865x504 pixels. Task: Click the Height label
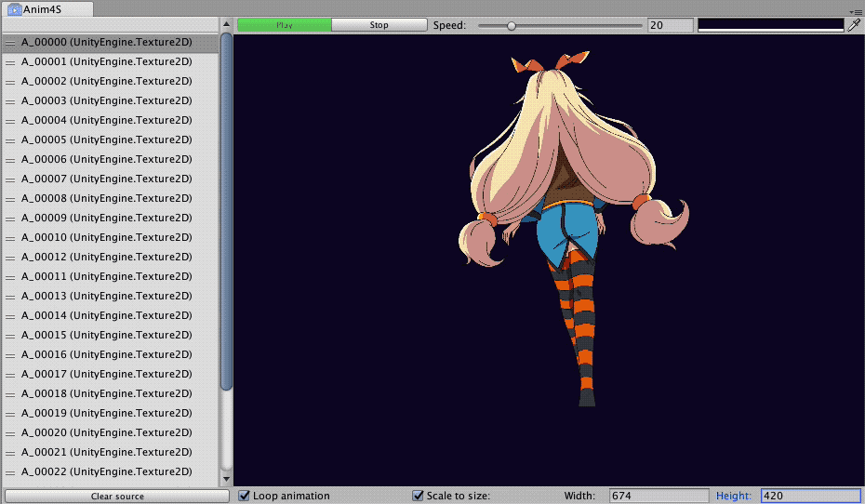coord(734,496)
